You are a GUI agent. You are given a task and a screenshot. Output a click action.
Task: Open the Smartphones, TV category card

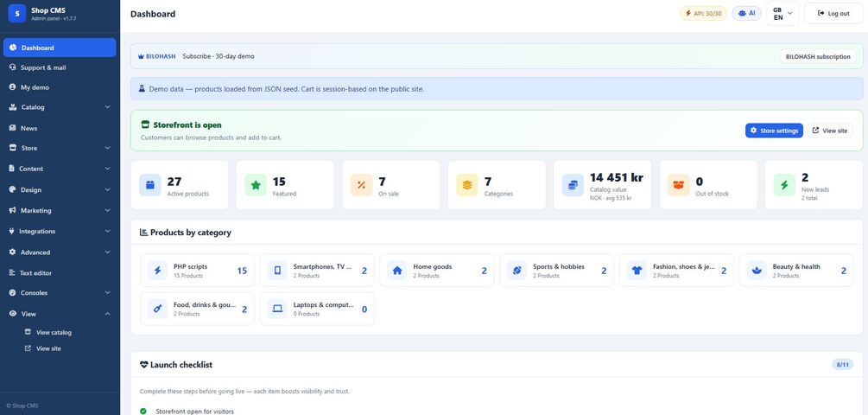(317, 271)
